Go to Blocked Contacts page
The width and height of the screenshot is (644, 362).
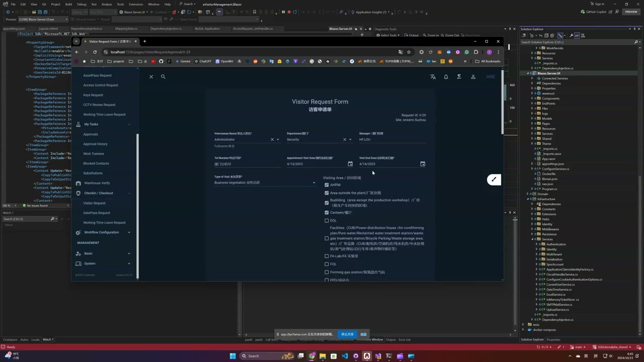(x=96, y=163)
